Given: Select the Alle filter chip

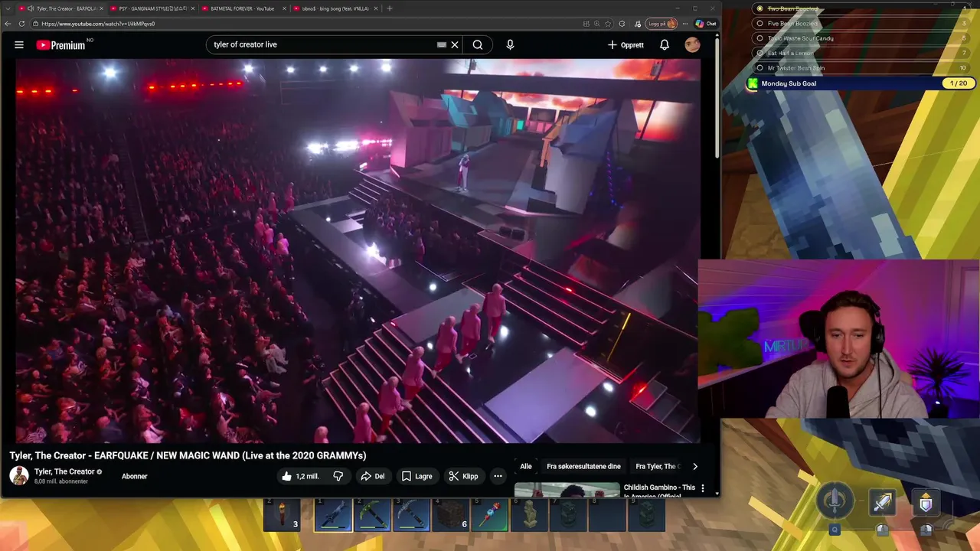Looking at the screenshot, I should point(526,466).
